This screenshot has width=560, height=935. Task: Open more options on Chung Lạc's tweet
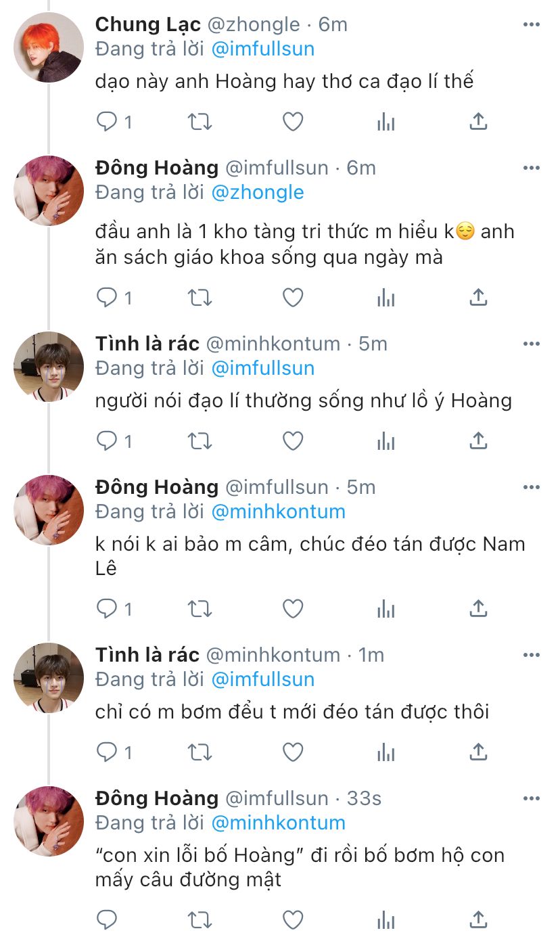(532, 24)
